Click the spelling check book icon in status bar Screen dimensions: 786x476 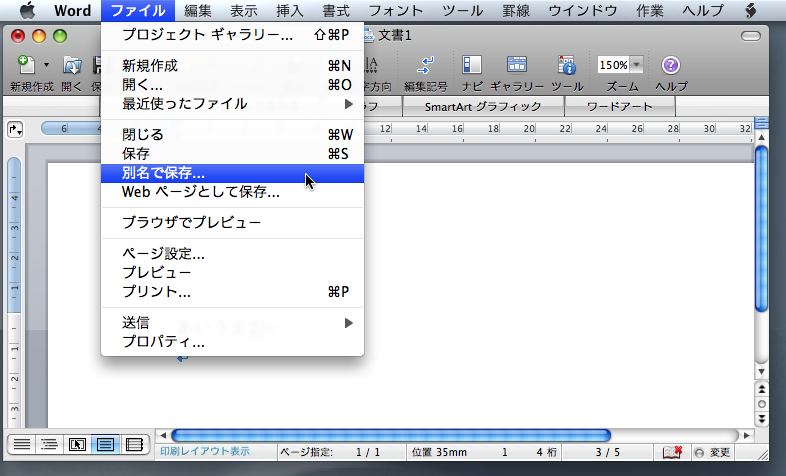point(672,452)
